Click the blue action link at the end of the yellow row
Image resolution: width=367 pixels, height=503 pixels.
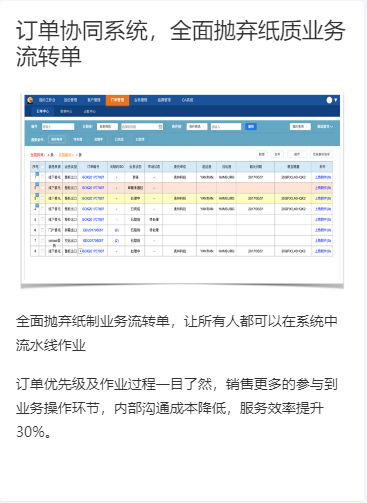pyautogui.click(x=323, y=199)
